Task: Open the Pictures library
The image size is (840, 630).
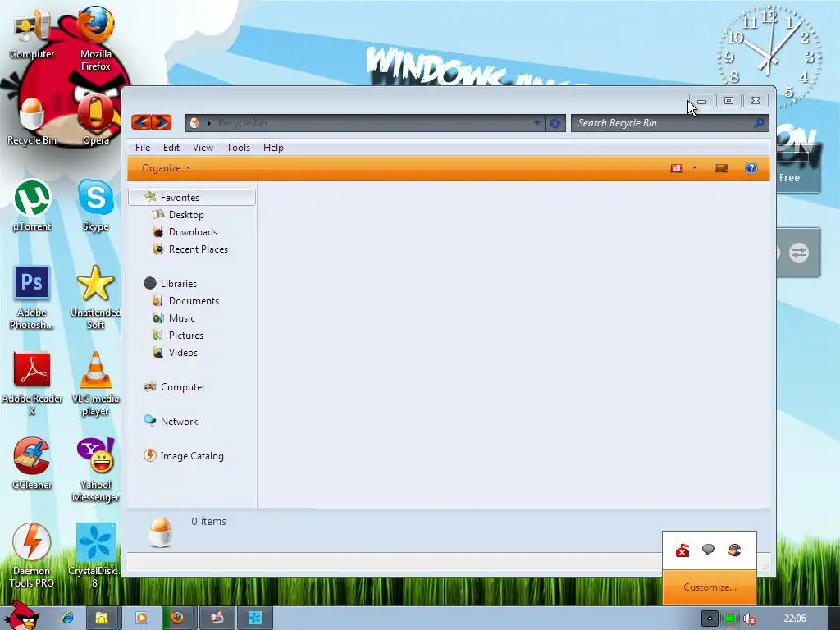Action: tap(186, 336)
